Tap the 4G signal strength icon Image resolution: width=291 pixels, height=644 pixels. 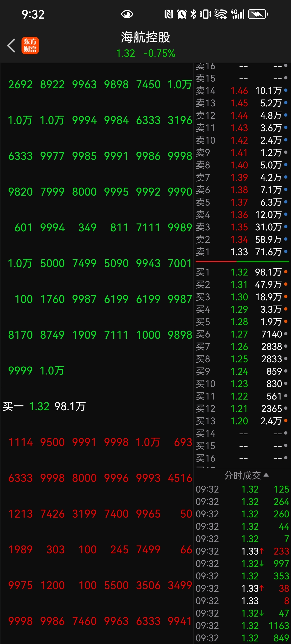[x=238, y=14]
